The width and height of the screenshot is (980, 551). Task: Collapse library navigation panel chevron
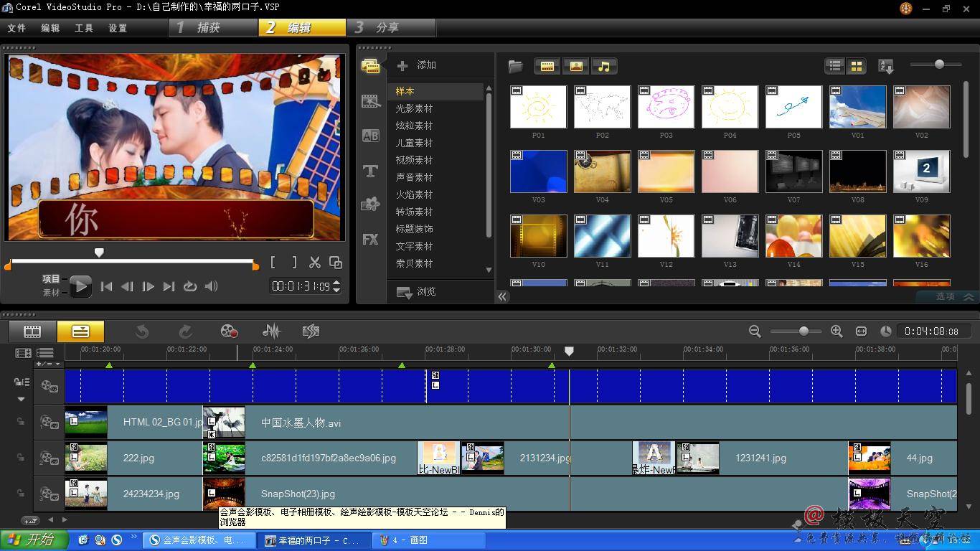click(502, 296)
